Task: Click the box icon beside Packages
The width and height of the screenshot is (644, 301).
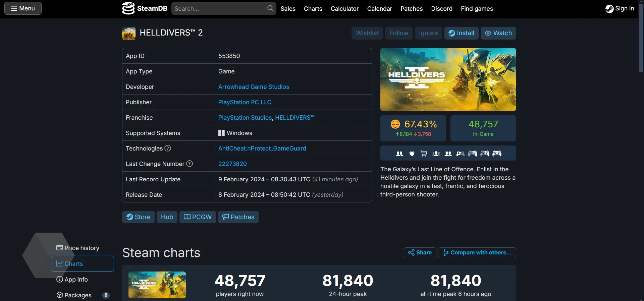Action: [x=60, y=295]
